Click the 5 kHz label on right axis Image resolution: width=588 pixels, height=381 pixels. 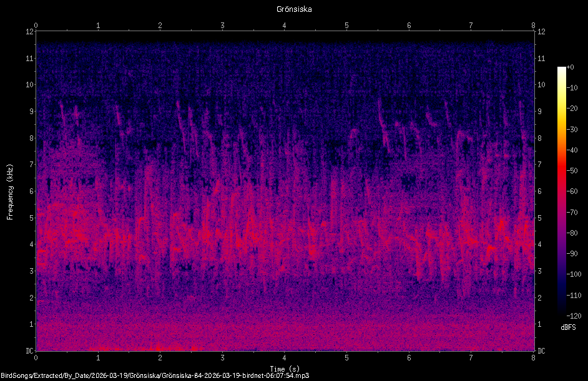click(x=540, y=218)
